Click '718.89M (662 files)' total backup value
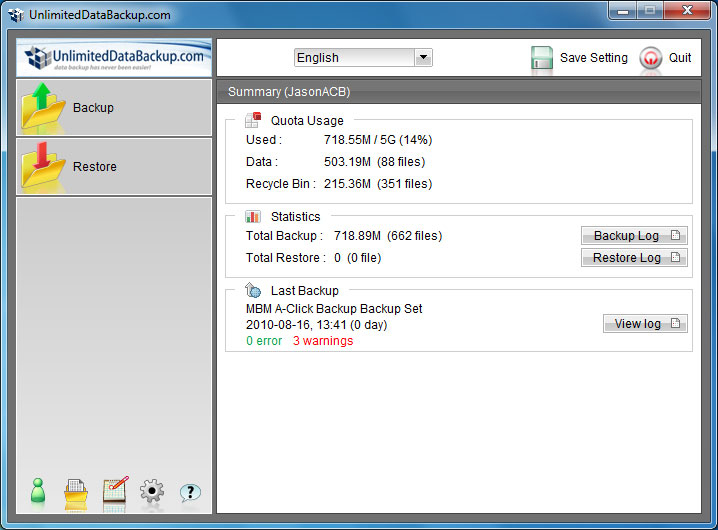The image size is (718, 530). pyautogui.click(x=388, y=235)
